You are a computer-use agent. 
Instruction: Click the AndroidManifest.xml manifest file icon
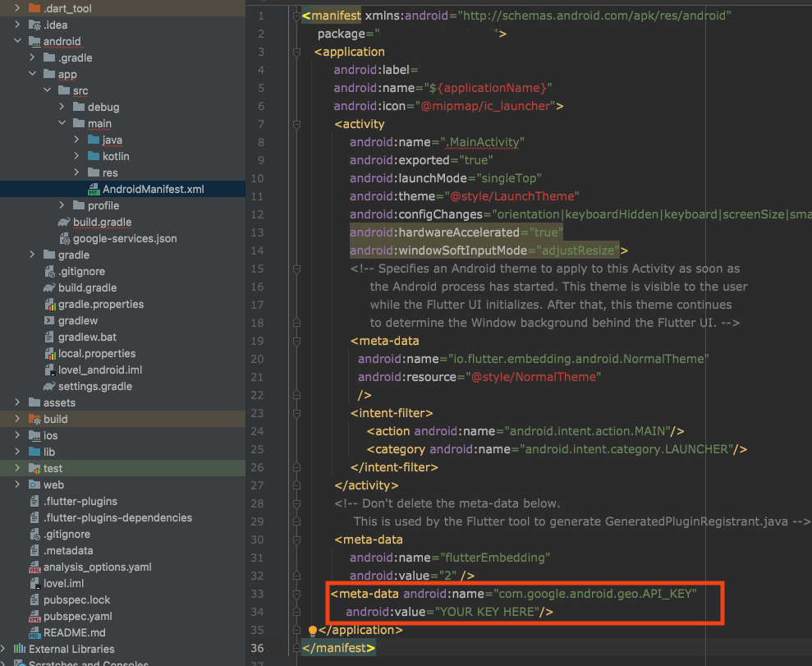pyautogui.click(x=94, y=189)
